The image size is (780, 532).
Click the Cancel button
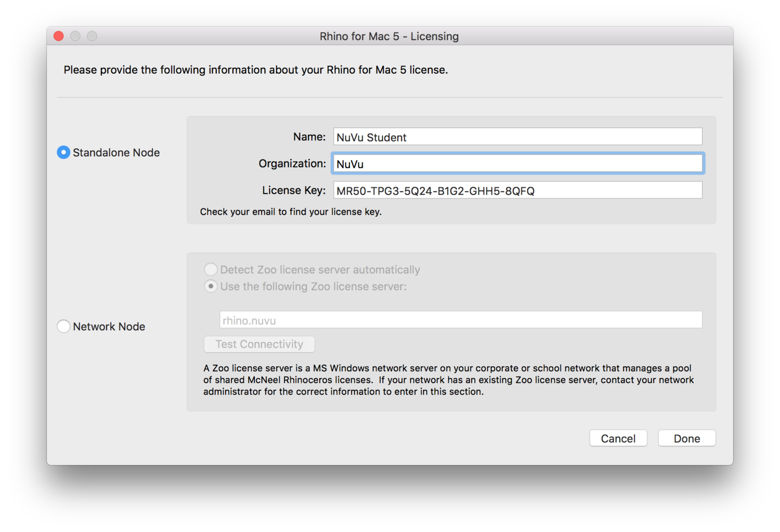click(x=618, y=438)
